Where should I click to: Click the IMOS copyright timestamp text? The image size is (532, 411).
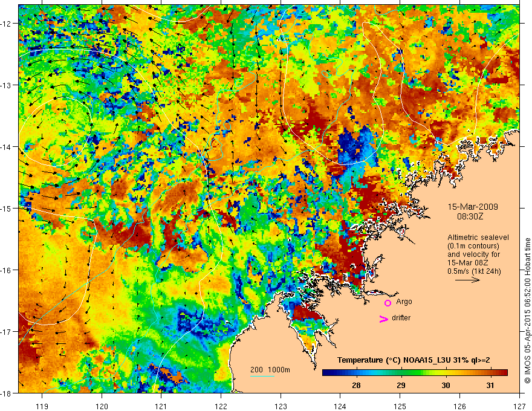pos(527,310)
